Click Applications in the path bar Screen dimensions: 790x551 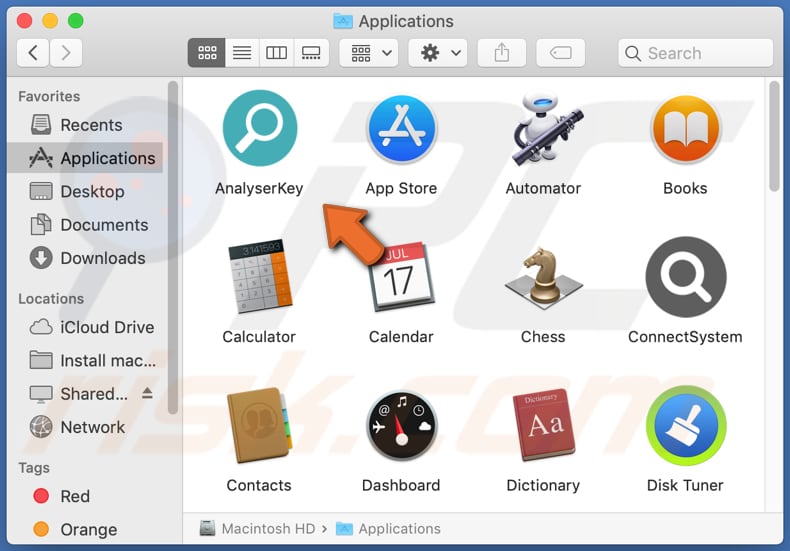coord(388,528)
